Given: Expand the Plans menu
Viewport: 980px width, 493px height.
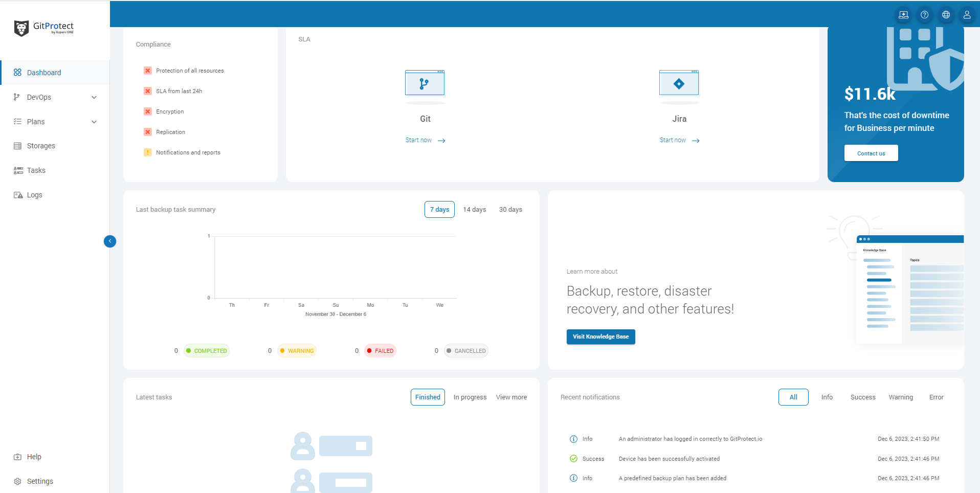Looking at the screenshot, I should 35,121.
